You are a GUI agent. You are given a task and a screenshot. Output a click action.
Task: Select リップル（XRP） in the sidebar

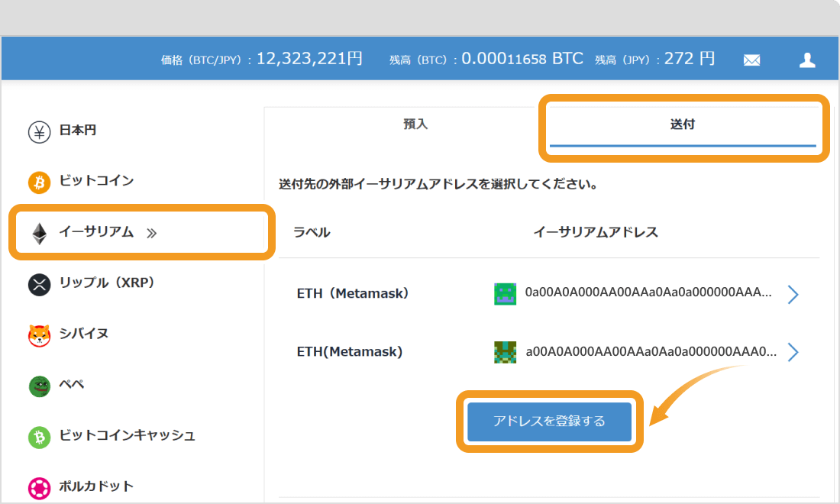[x=107, y=283]
